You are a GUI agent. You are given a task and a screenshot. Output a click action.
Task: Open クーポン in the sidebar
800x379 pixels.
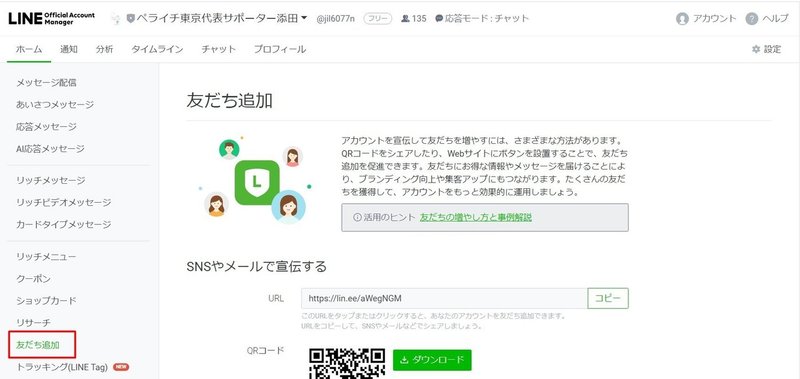pos(33,279)
